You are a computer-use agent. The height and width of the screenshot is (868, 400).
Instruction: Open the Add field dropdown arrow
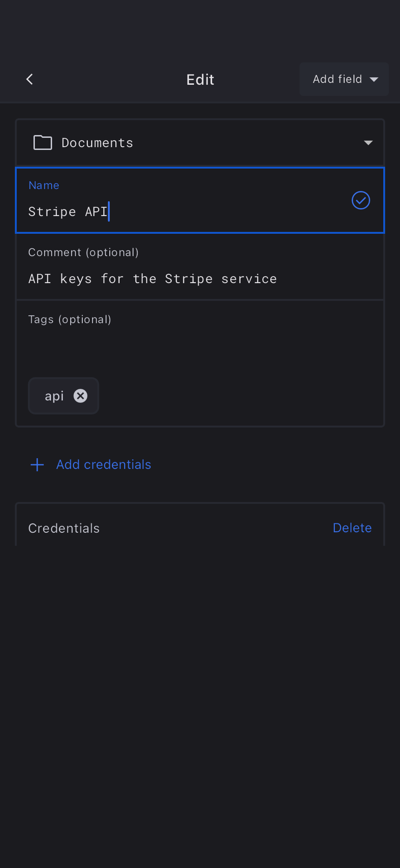coord(374,80)
